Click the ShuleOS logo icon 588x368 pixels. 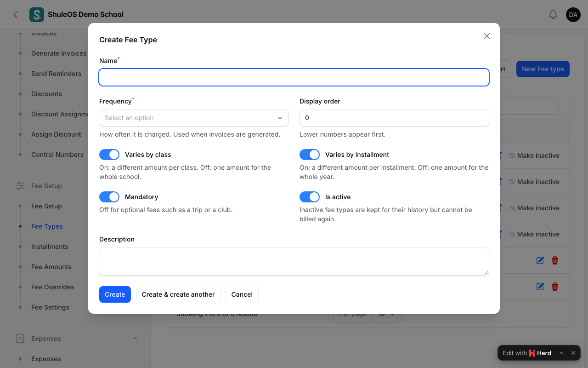(x=37, y=15)
